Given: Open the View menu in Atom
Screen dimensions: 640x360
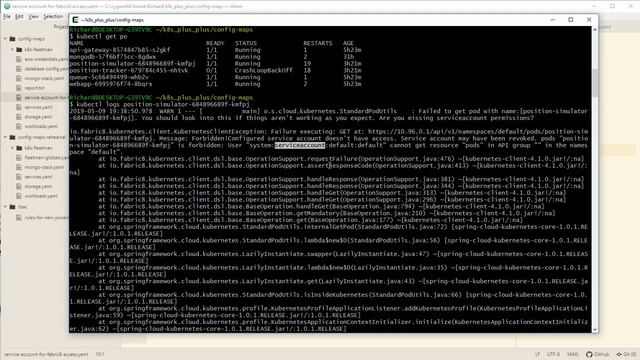Looking at the screenshot, I should [x=33, y=17].
